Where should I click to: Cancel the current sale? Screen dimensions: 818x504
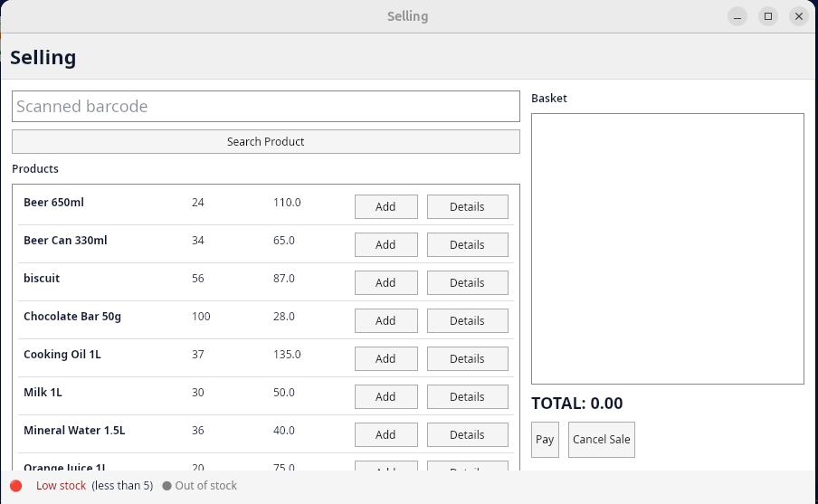(x=601, y=440)
